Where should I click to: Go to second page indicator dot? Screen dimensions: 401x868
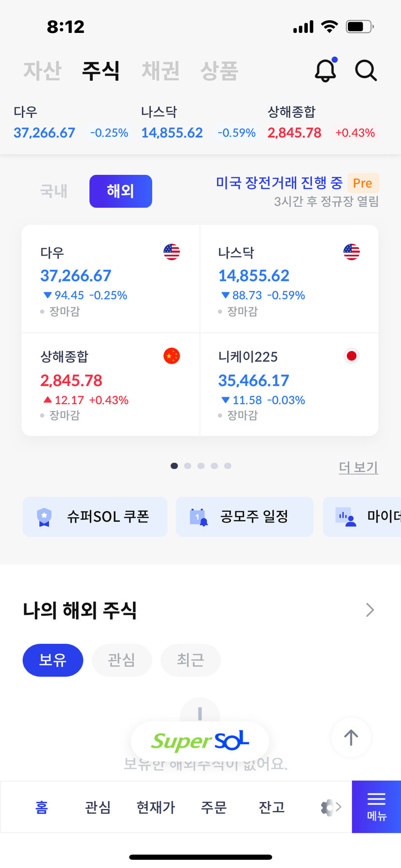point(188,466)
